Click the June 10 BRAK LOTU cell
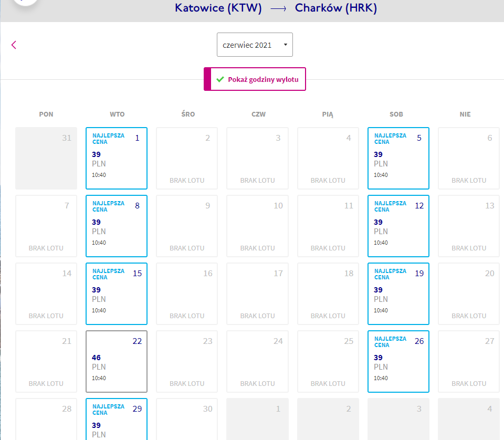 [257, 226]
